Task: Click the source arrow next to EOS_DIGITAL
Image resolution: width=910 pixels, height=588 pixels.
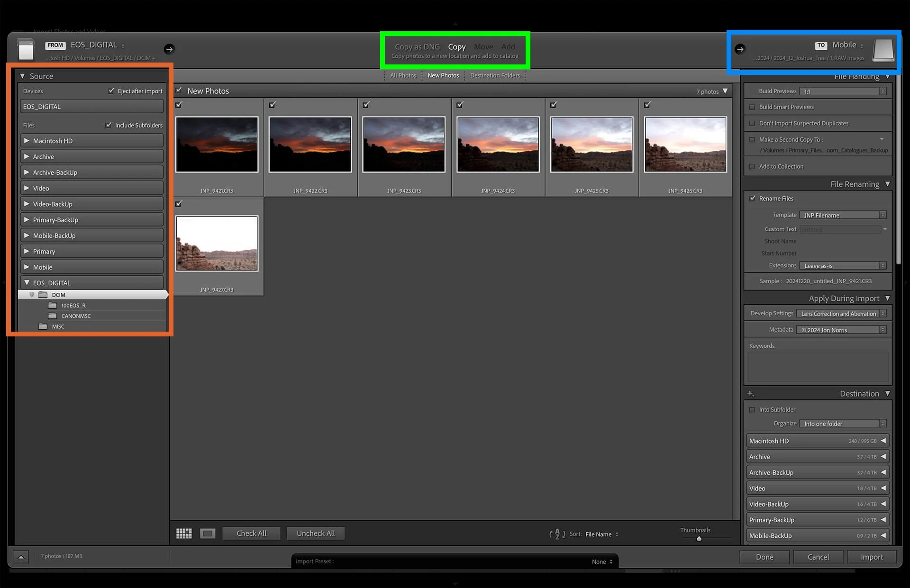Action: click(x=169, y=49)
